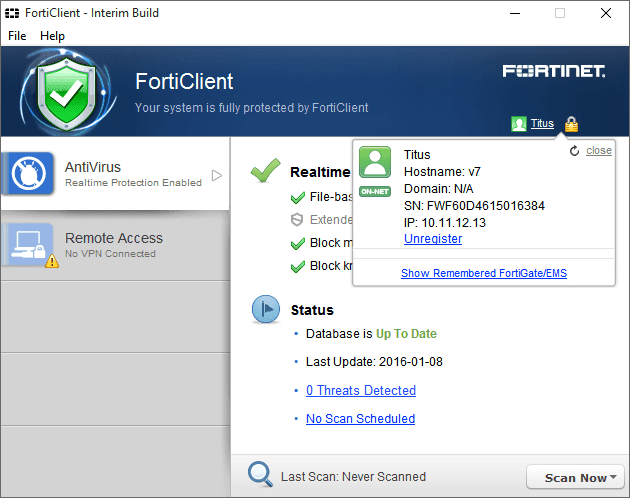Click the second Block checkmark icon
This screenshot has width=630, height=498.
[298, 266]
